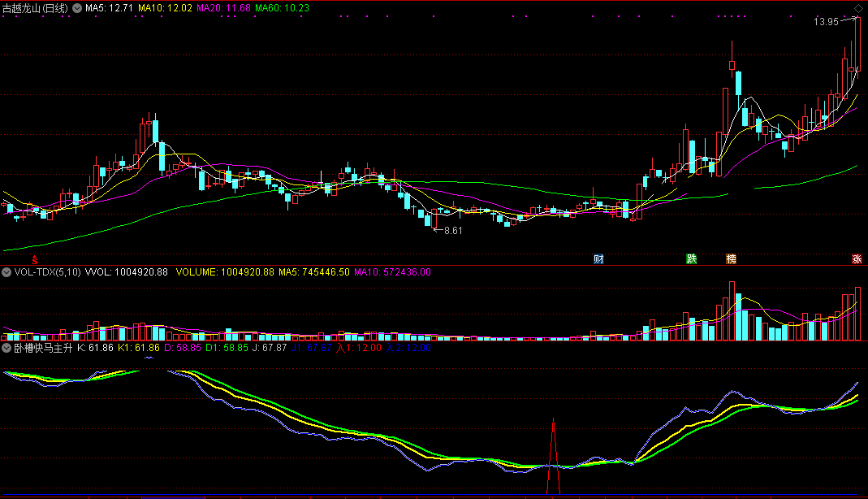Click the yellow VOLUME: 1004920.88 value
Screen dimensions: 868x499
[225, 272]
